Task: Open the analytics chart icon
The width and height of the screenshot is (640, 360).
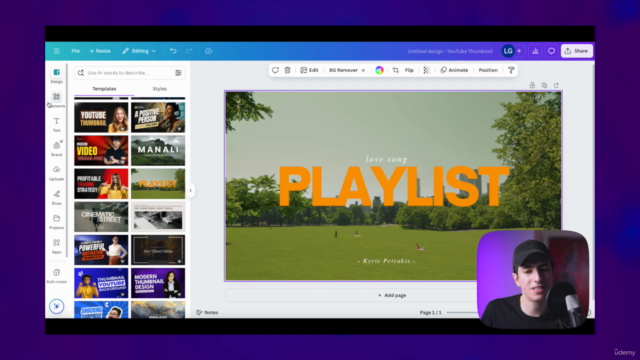Action: pos(535,51)
